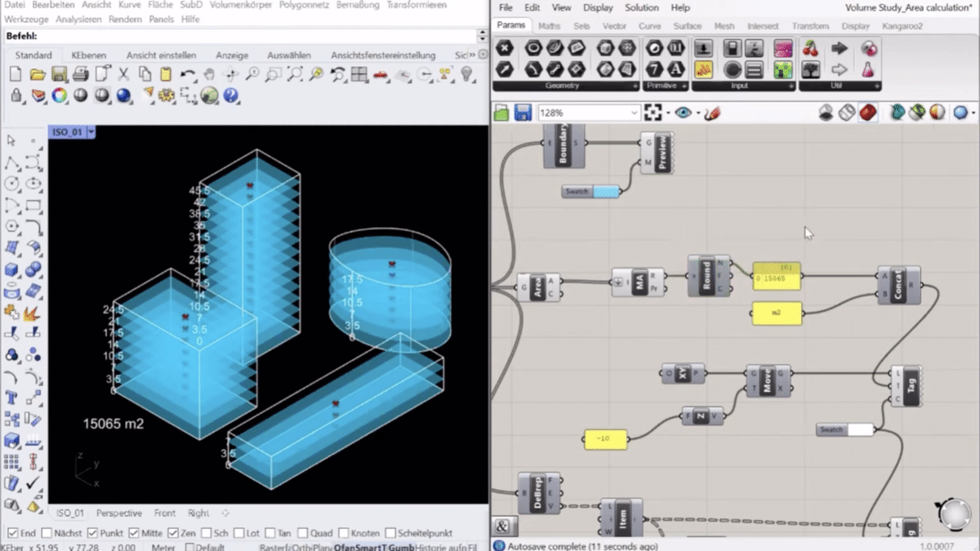Click the Grasshopper blue save icon
Screen dimensions: 980x551
[x=523, y=113]
